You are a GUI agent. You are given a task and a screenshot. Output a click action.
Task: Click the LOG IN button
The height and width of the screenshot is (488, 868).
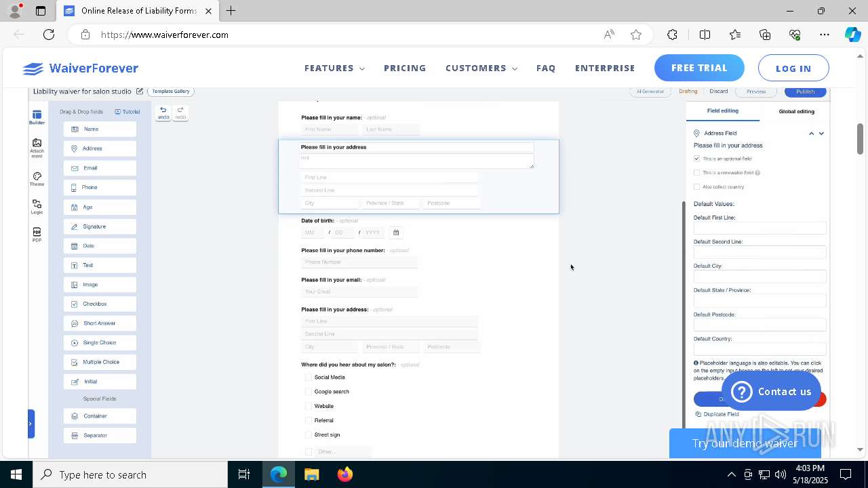(x=793, y=68)
